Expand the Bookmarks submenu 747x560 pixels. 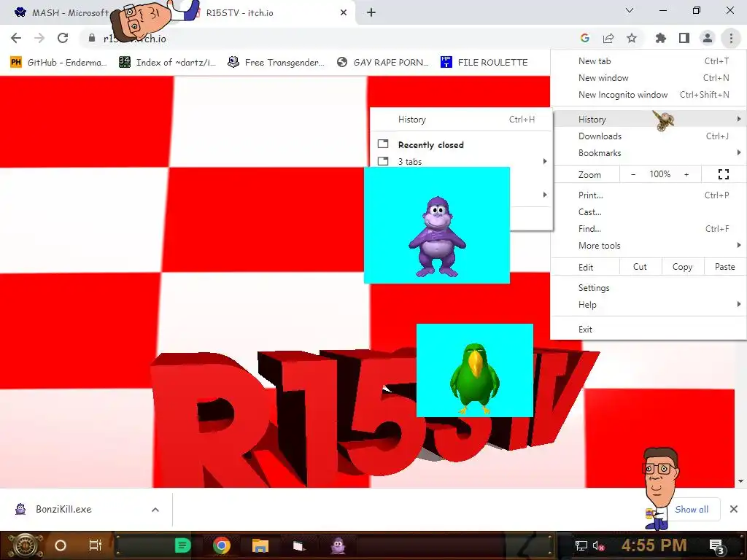click(649, 153)
